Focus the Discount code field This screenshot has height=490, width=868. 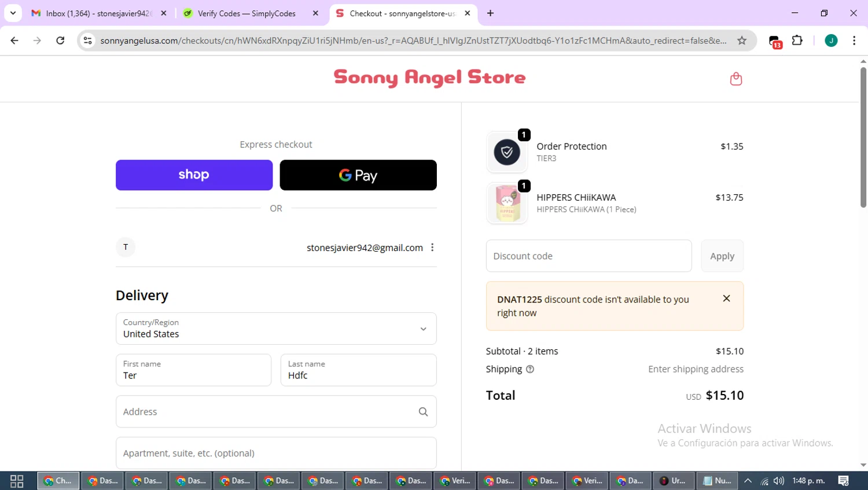click(x=589, y=256)
